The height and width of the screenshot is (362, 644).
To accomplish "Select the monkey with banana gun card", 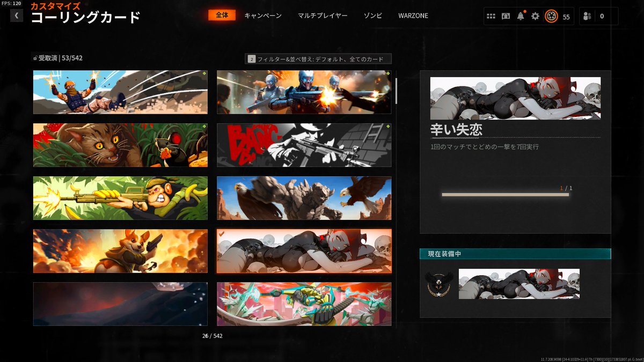I will coord(120,198).
